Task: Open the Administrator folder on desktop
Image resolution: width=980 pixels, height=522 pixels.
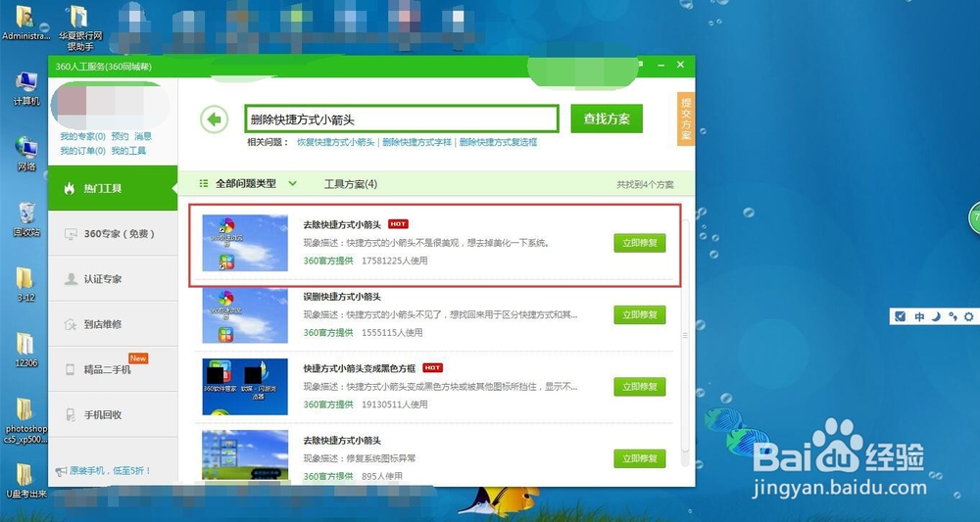Action: pos(25,24)
